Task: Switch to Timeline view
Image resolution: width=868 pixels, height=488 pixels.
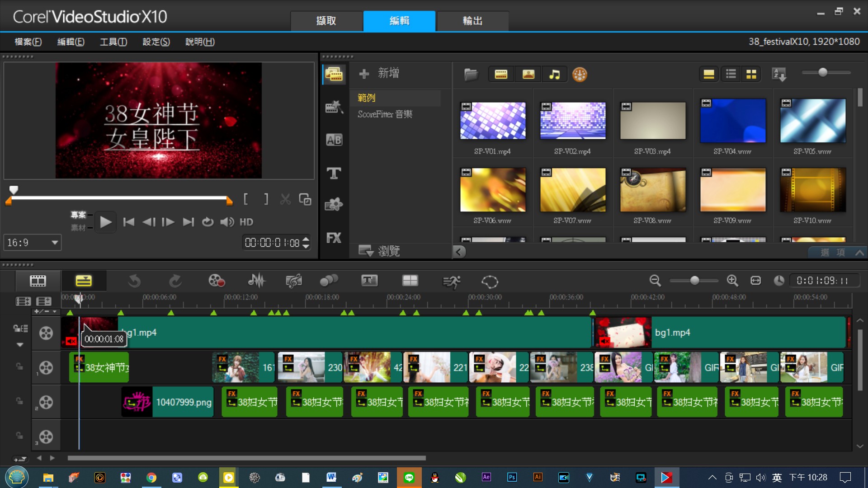Action: coord(84,281)
